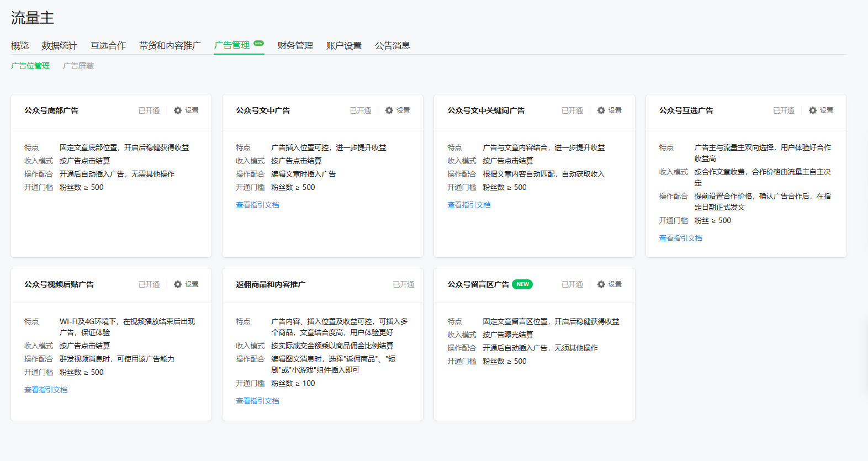
Task: Click gear icon on 公众号留言区广告 card
Action: 601,284
